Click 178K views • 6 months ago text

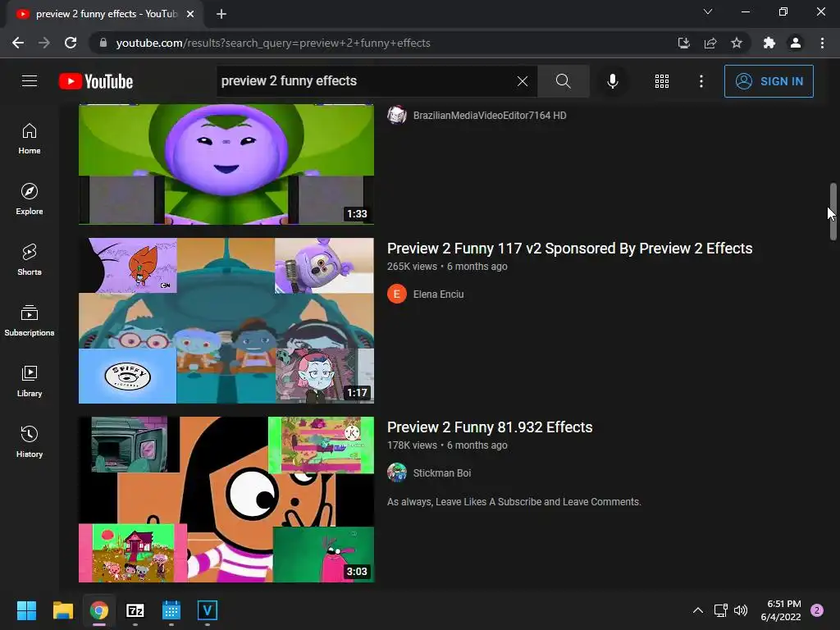tap(447, 445)
